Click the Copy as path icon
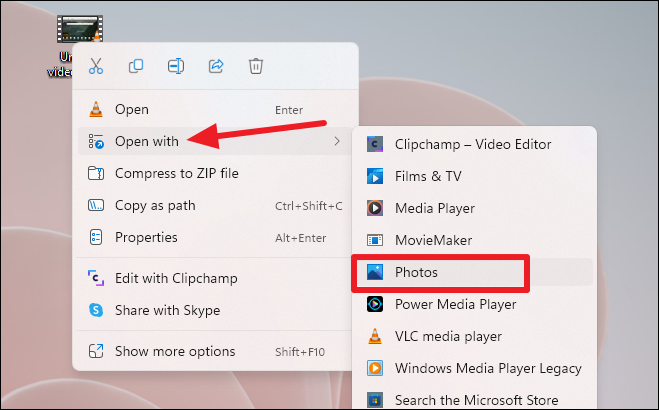The width and height of the screenshot is (659, 410). (96, 205)
